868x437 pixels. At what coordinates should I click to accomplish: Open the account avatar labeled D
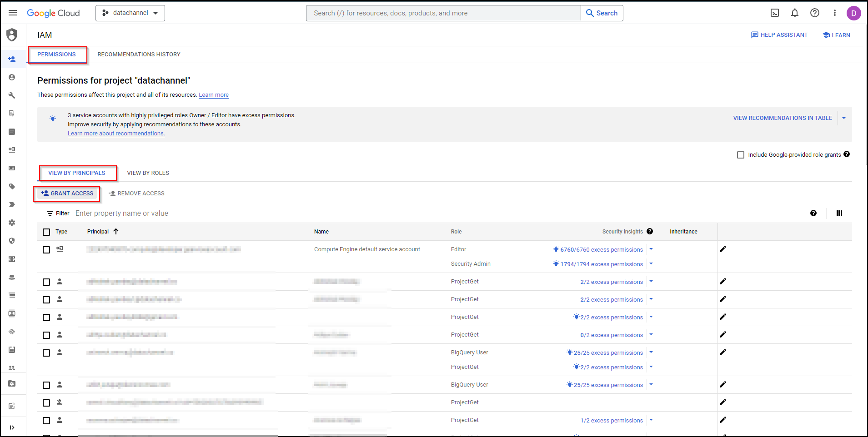853,13
